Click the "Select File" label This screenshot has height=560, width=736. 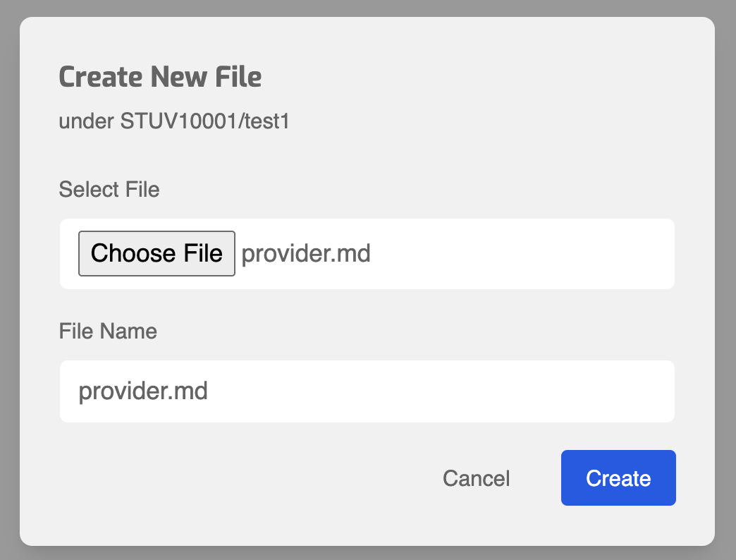(109, 190)
